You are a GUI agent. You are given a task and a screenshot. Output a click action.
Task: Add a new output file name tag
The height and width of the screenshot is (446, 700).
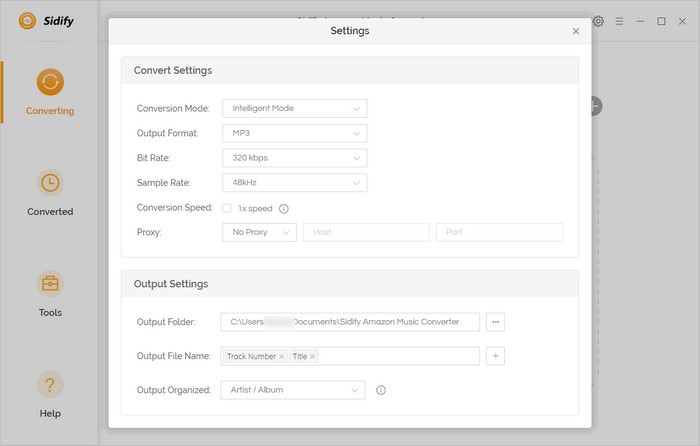496,356
